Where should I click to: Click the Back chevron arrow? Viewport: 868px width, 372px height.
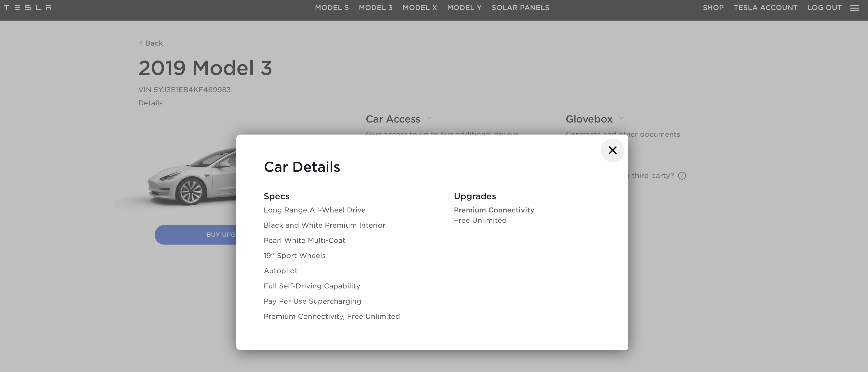tap(140, 43)
